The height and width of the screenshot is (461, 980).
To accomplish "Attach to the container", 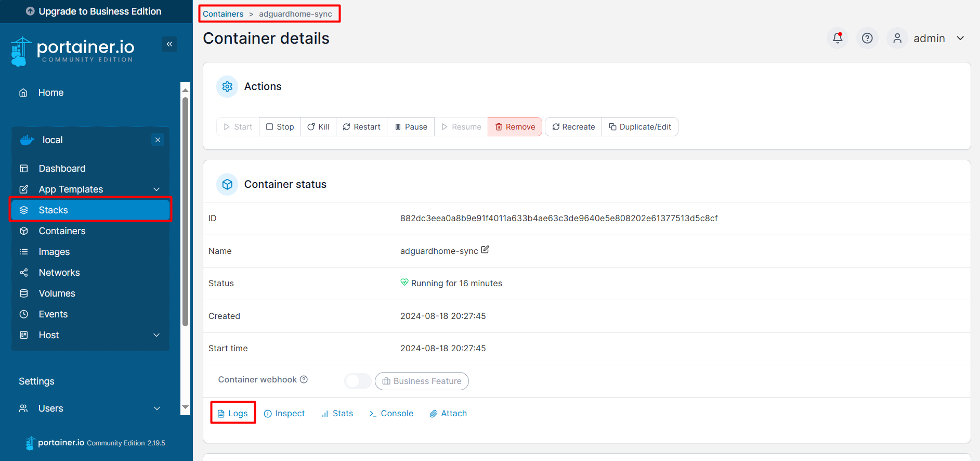I will 448,413.
